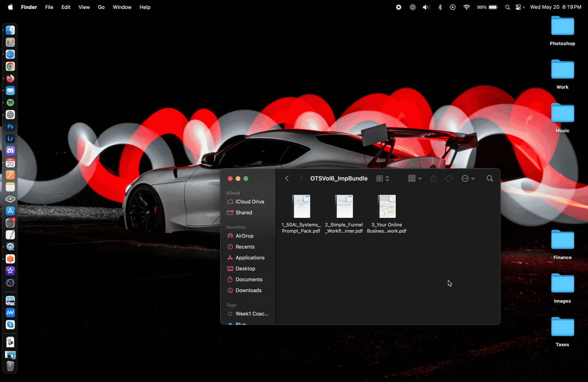The image size is (588, 382).
Task: Open the Bluetooth menu bar icon
Action: coord(440,7)
